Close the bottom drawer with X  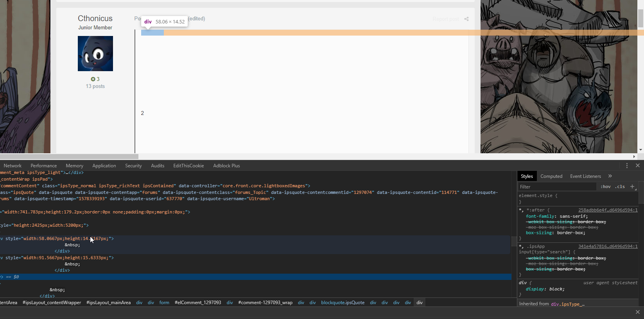tap(638, 312)
